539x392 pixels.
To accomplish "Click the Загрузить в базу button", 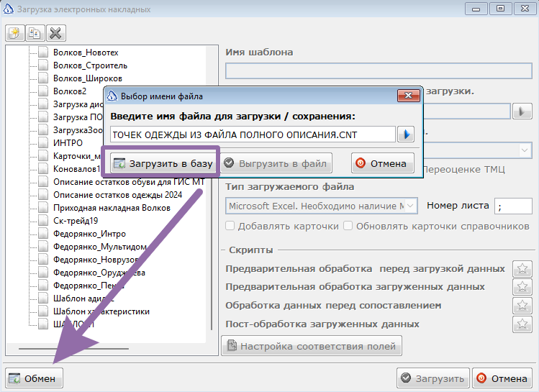I will pos(163,163).
